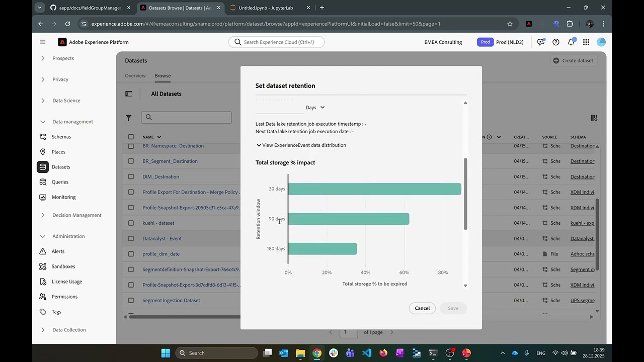Open the kuehl - dataset link
644x362 pixels.
[x=158, y=223]
